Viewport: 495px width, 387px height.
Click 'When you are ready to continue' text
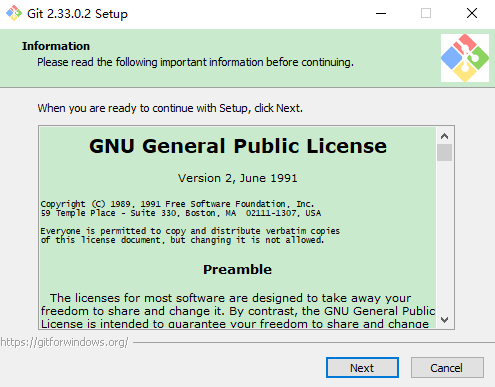pyautogui.click(x=170, y=108)
